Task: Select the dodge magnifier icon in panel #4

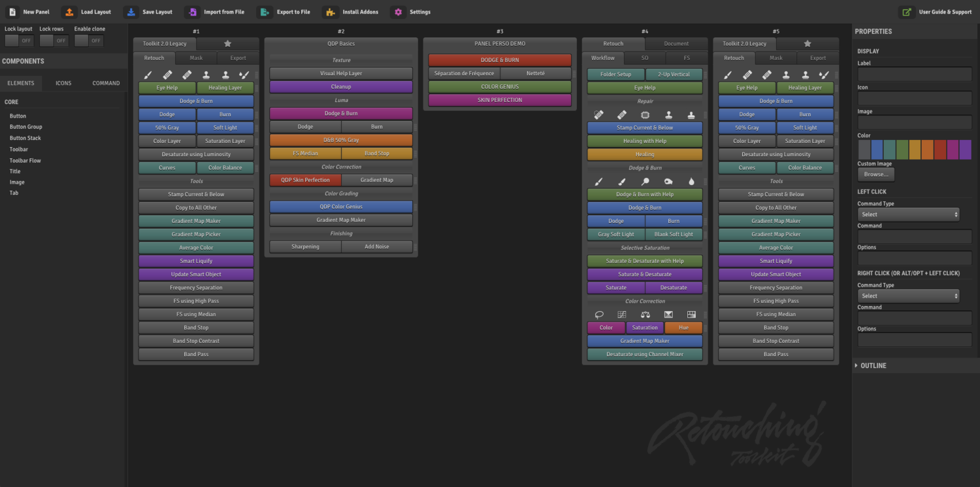Action: [x=645, y=181]
